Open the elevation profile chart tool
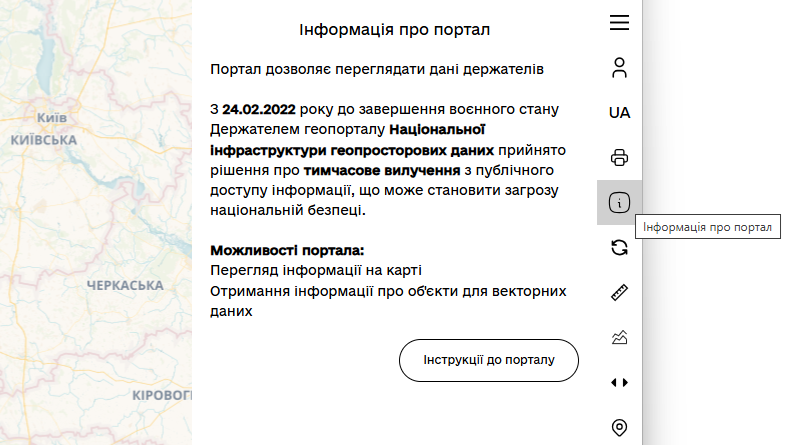Screen dimensions: 791x445 pyautogui.click(x=619, y=337)
